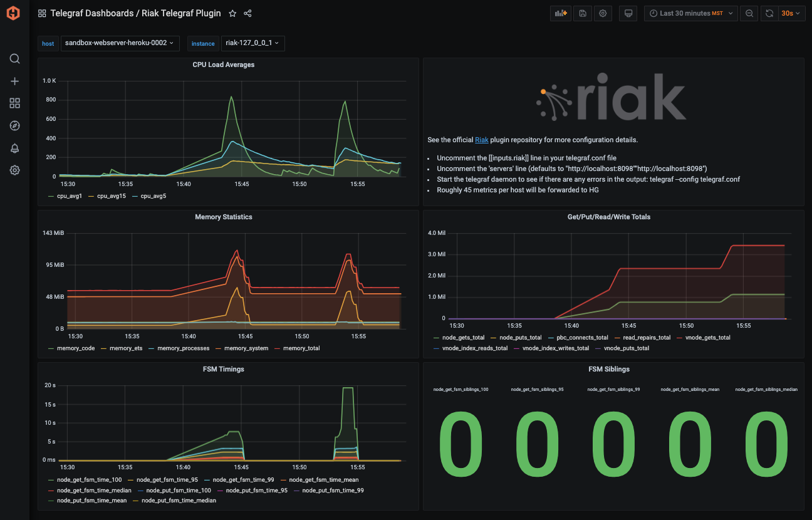Follow the Riak plugin repository link
Image resolution: width=812 pixels, height=520 pixels.
tap(481, 140)
